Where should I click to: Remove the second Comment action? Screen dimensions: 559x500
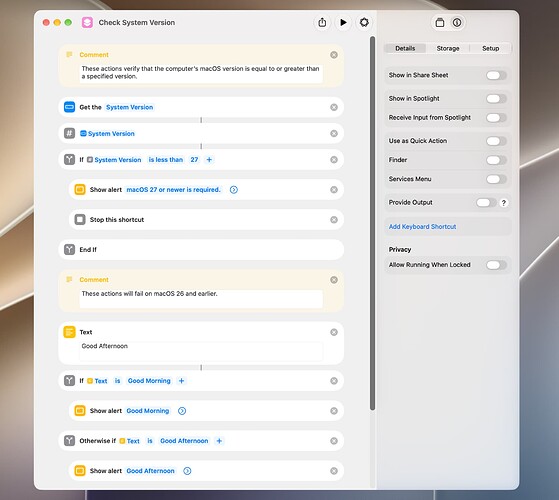(x=334, y=280)
